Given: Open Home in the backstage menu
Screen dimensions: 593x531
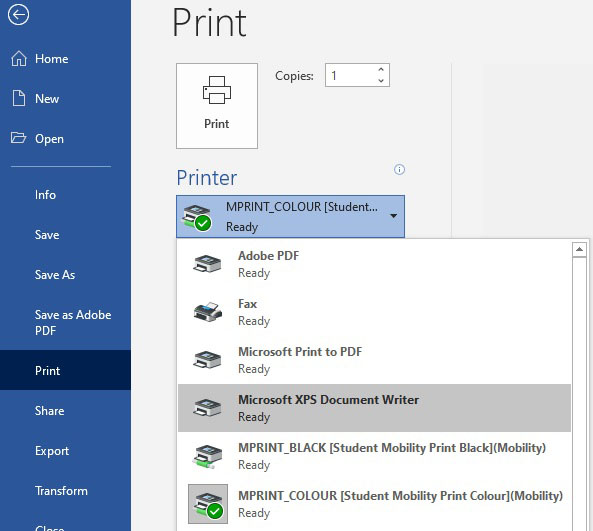Looking at the screenshot, I should pyautogui.click(x=65, y=59).
